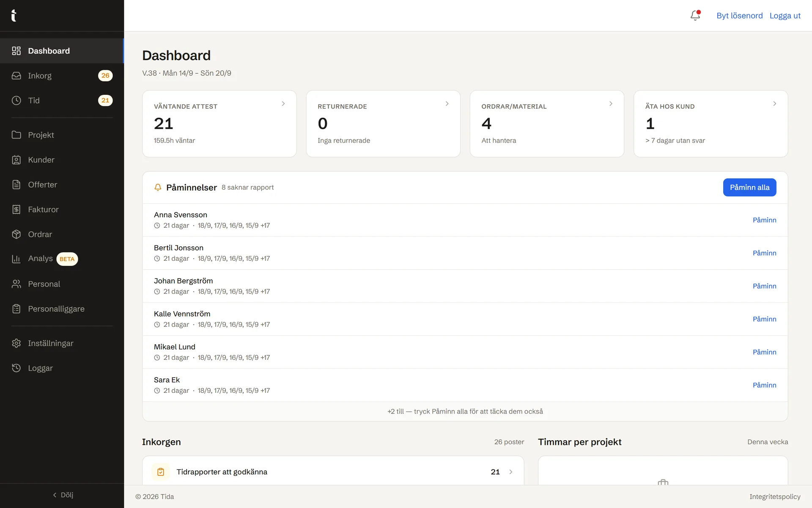This screenshot has height=508, width=812.
Task: Open Projekt menu item
Action: tap(62, 135)
